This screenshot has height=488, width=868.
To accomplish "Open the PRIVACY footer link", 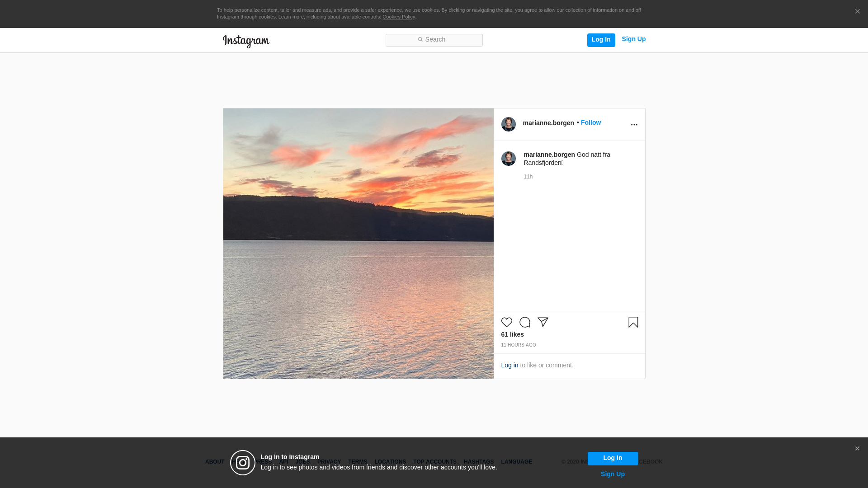I will [329, 462].
